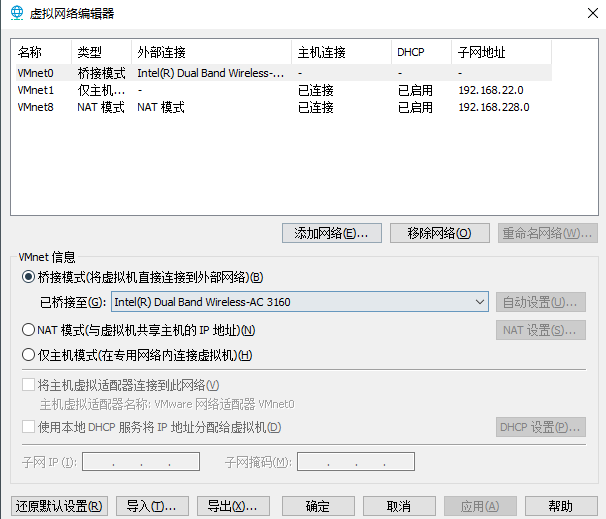Select the VMnet0 network row
Image resolution: width=606 pixels, height=519 pixels.
pyautogui.click(x=284, y=73)
